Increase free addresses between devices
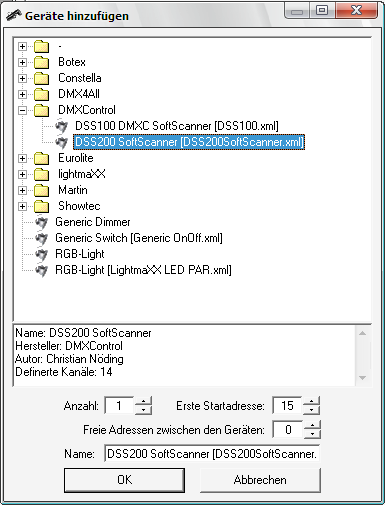Viewport: 385px width, 505px height. [312, 425]
